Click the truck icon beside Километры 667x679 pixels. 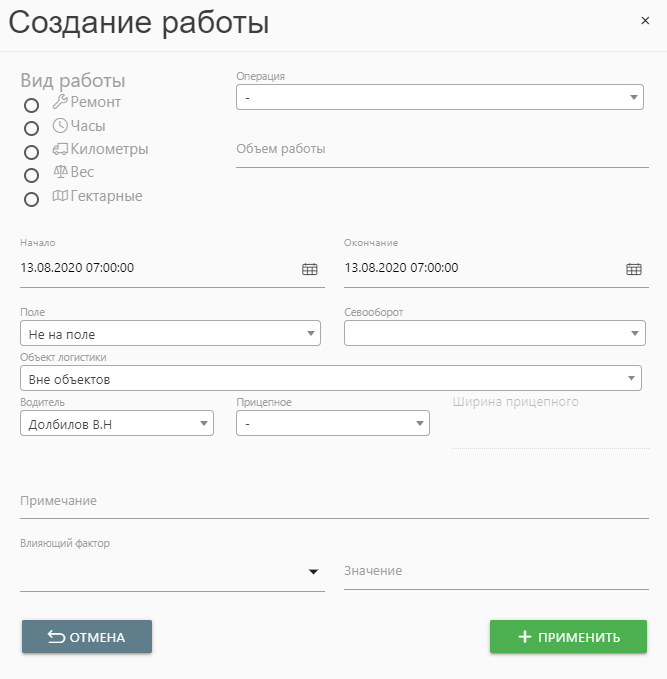click(x=60, y=149)
